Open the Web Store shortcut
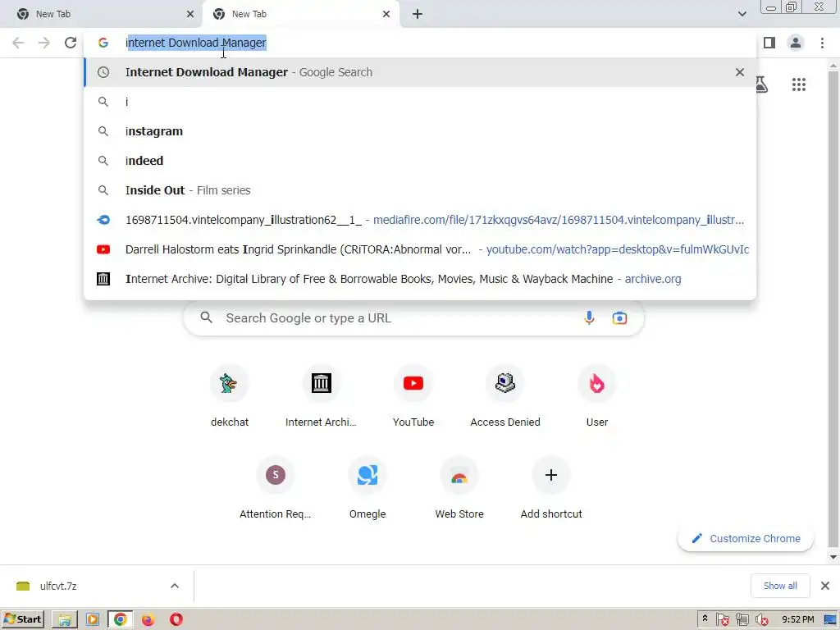 click(459, 489)
